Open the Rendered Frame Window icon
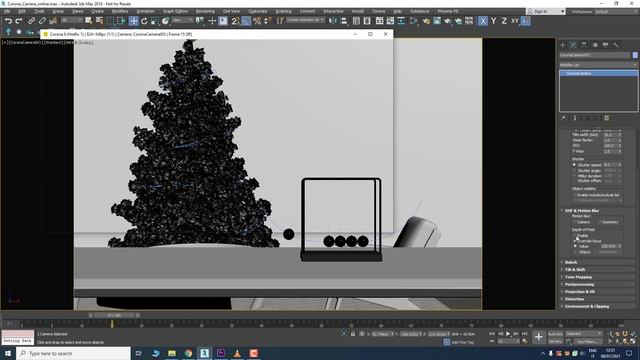 tap(437, 20)
